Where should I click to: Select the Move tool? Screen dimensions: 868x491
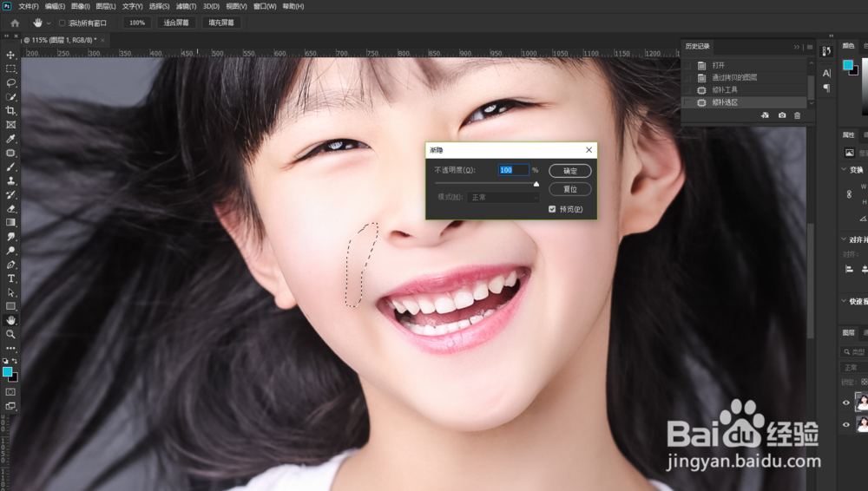[x=10, y=55]
